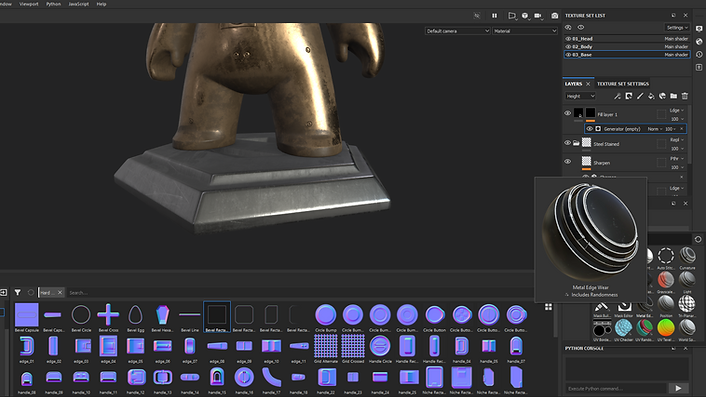Switch to Texture Set Settings tab
The image size is (706, 397).
pyautogui.click(x=623, y=84)
